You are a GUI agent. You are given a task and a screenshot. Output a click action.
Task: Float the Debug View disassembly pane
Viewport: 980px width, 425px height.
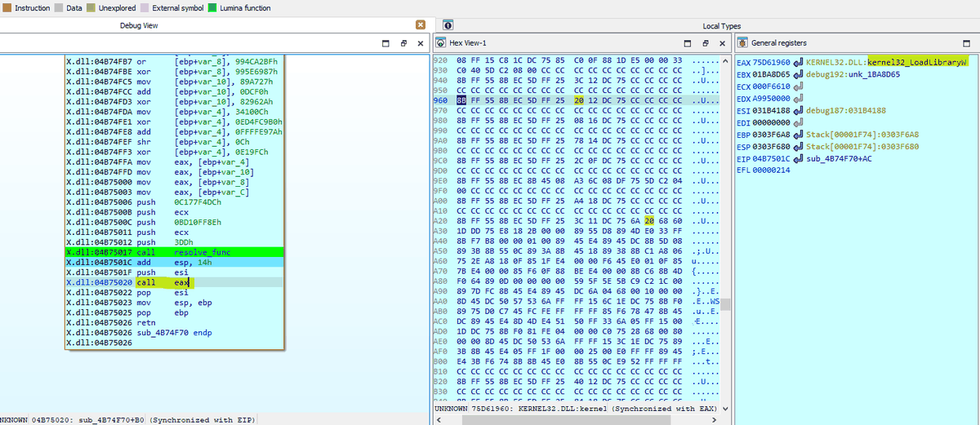403,42
